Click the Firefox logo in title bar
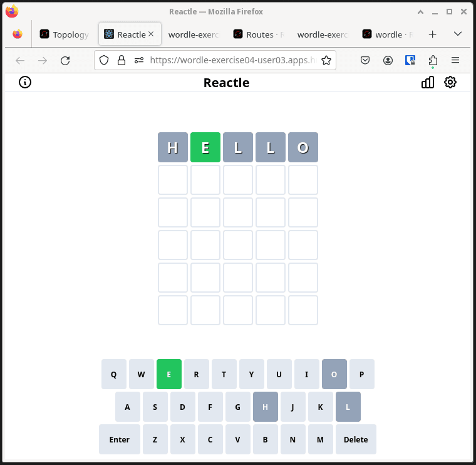Image resolution: width=476 pixels, height=465 pixels. (x=12, y=11)
